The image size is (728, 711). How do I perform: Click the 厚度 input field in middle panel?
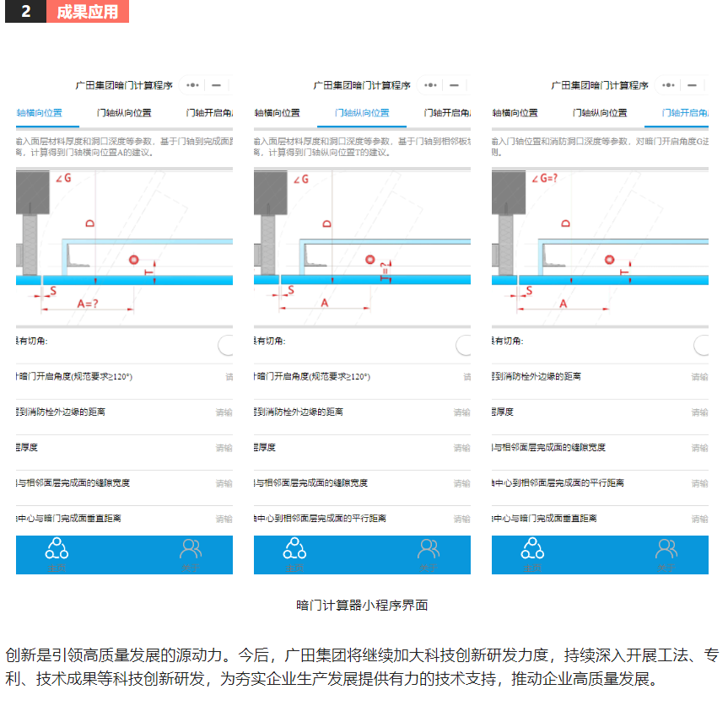pos(461,448)
